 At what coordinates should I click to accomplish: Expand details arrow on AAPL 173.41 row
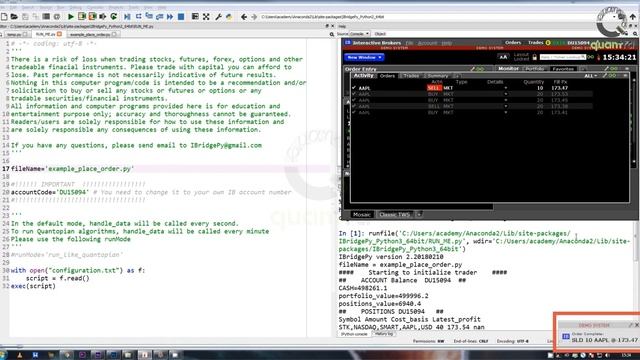[505, 113]
